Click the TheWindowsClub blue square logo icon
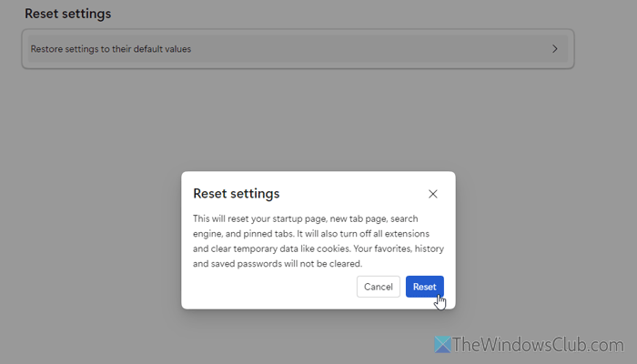Viewport: 637px width, 364px height. pos(442,345)
